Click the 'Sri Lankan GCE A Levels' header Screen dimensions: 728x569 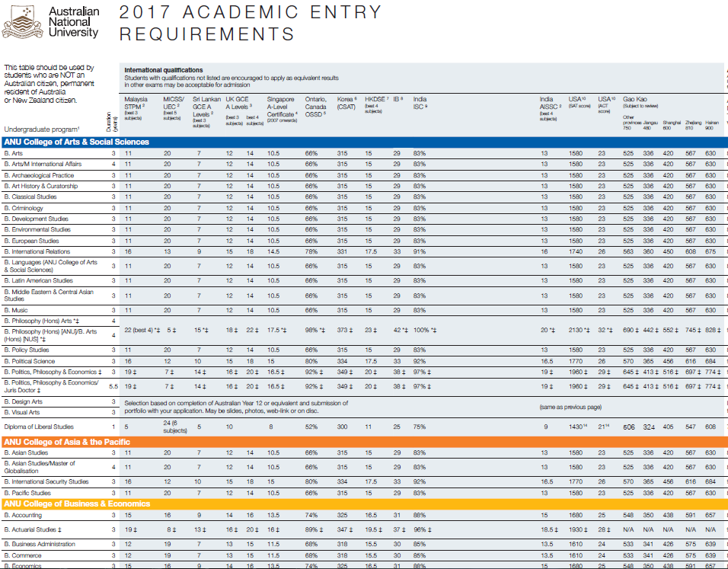pos(206,112)
